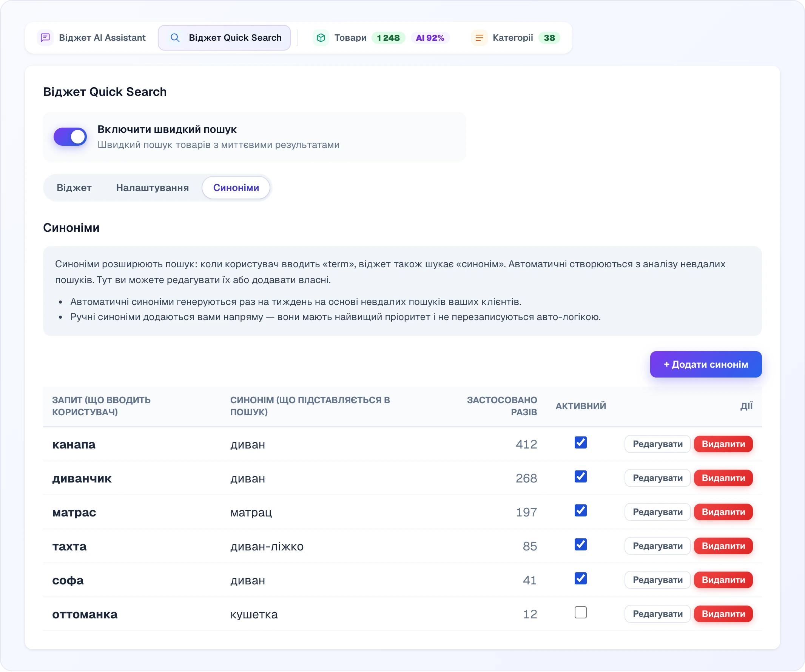This screenshot has height=672, width=805.
Task: Uncheck the active checkbox for тахта
Action: click(x=581, y=544)
